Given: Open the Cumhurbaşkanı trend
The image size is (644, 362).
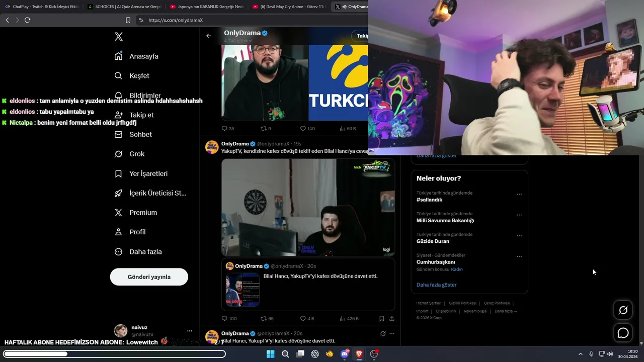Looking at the screenshot, I should click(436, 262).
